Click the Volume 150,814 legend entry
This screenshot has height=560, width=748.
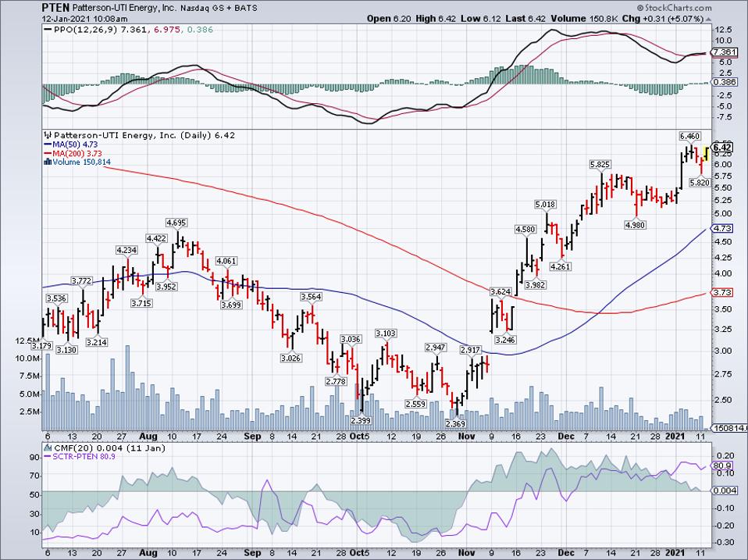81,162
